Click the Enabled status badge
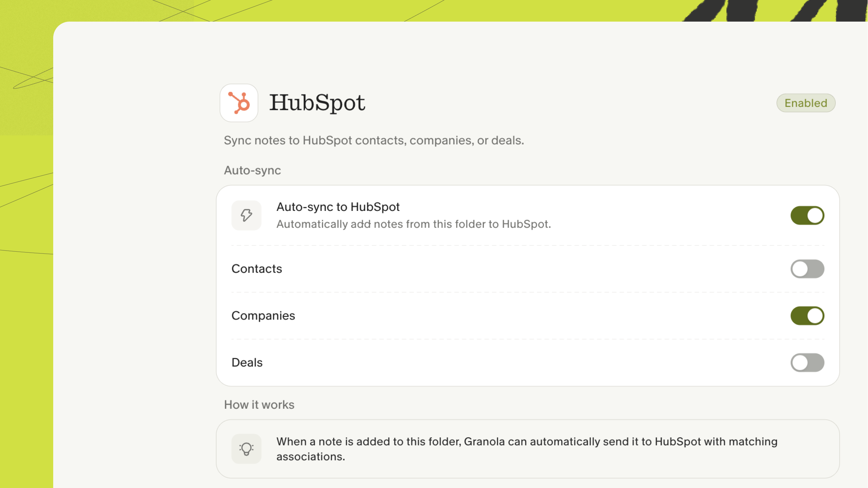Image resolution: width=868 pixels, height=488 pixels. (x=806, y=103)
